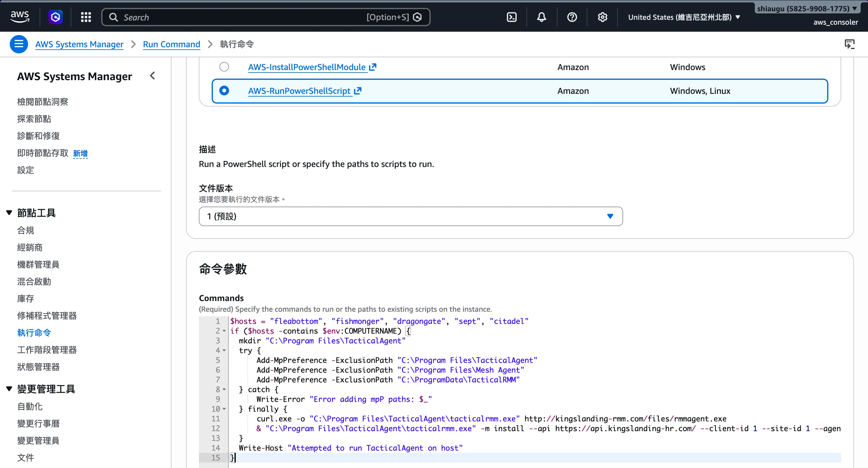The image size is (868, 468).
Task: Open the AWS-InstallPowerShellModule document link
Action: (307, 67)
